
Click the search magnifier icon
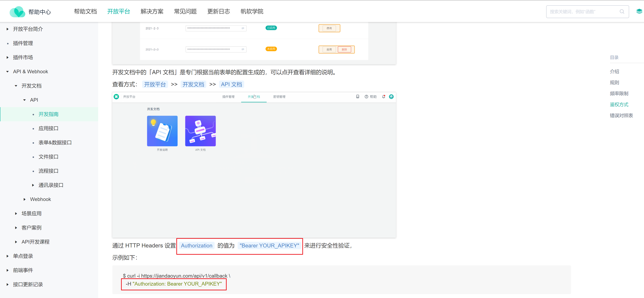622,12
